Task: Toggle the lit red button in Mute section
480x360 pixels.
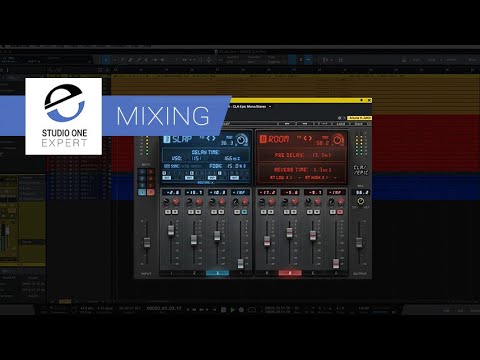Action: (151, 192)
